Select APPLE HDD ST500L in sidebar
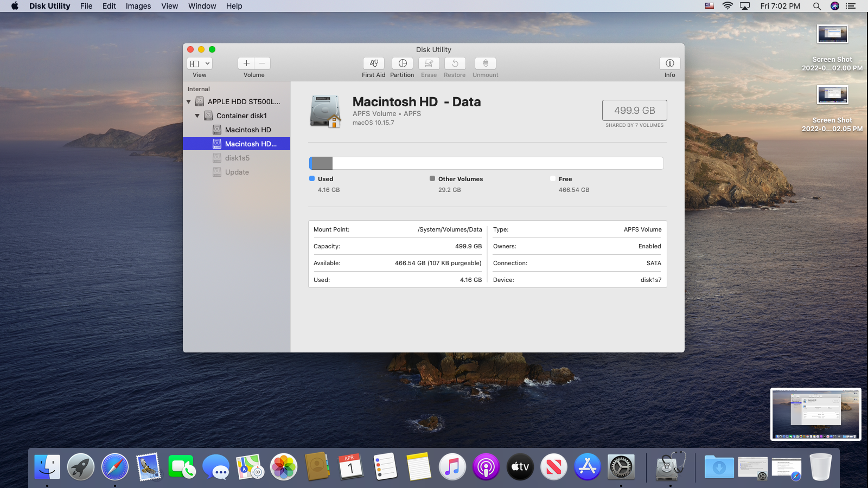This screenshot has width=868, height=488. pyautogui.click(x=237, y=101)
